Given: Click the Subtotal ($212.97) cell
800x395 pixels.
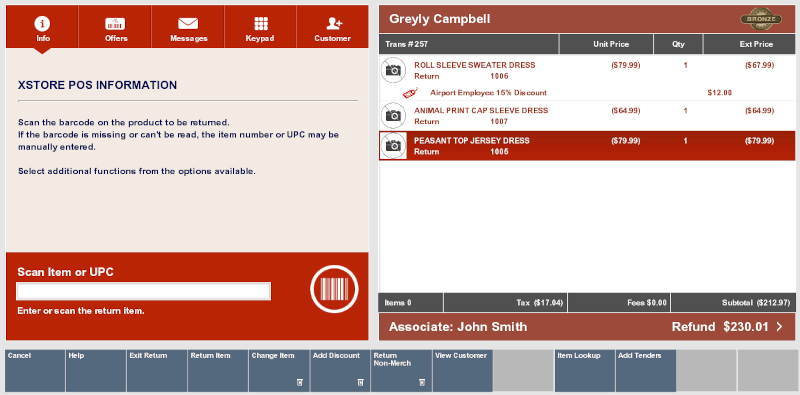Looking at the screenshot, I should pyautogui.click(x=733, y=303).
